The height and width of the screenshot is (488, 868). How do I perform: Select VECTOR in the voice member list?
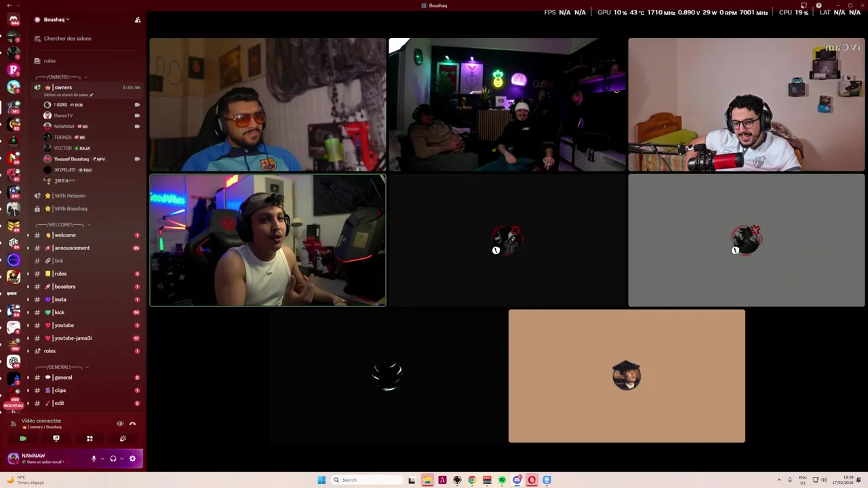(x=90, y=148)
